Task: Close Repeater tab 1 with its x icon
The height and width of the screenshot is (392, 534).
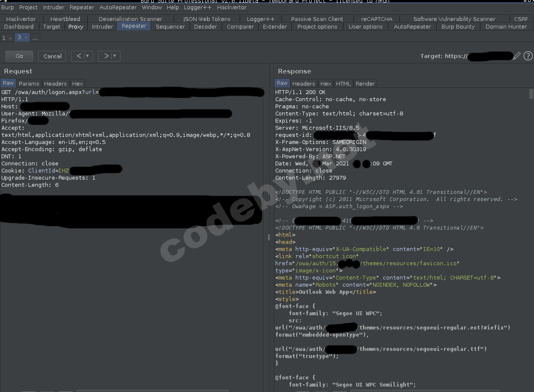Action: (11, 37)
